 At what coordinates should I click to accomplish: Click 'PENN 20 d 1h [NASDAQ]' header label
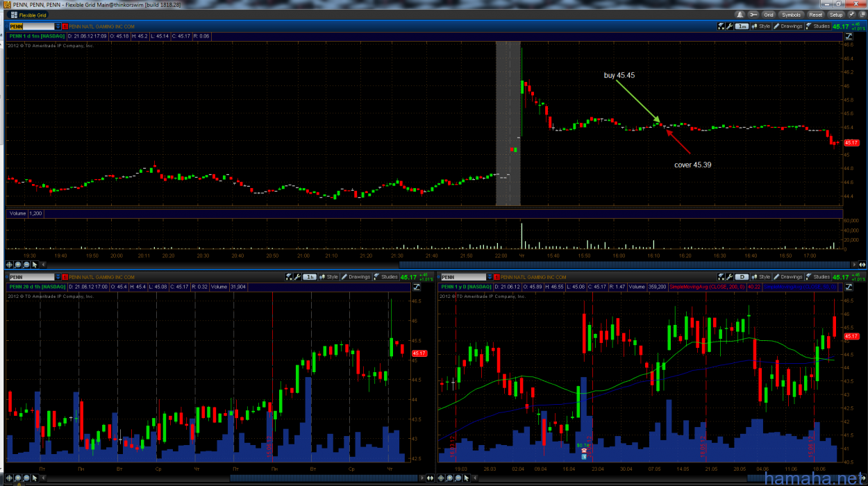37,286
